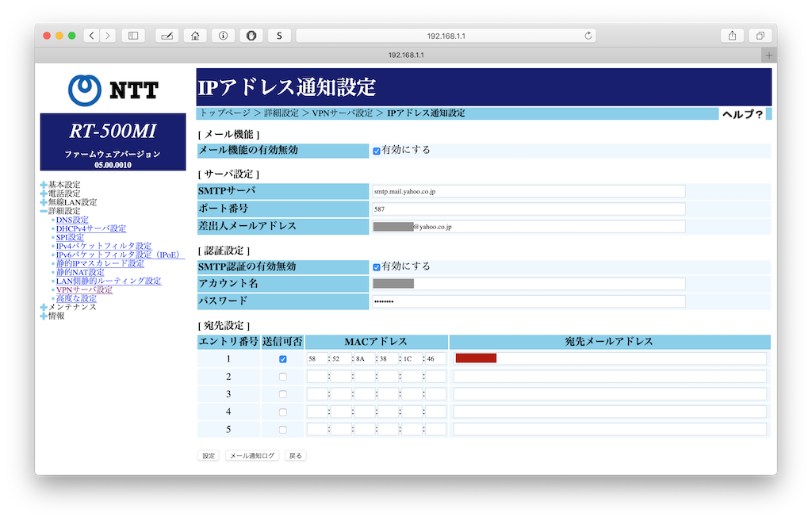Expand the メンテナンス section
This screenshot has width=812, height=521.
pos(43,306)
